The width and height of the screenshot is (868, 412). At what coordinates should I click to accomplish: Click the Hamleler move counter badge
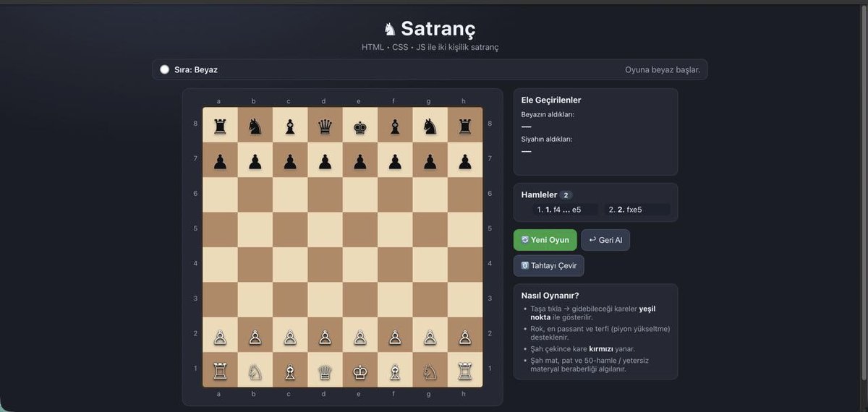point(566,195)
